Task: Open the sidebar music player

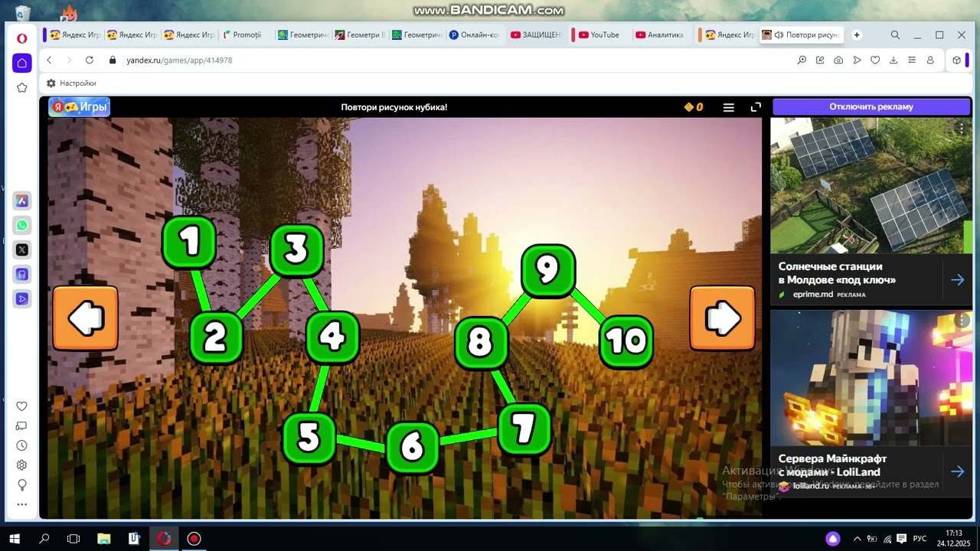Action: [x=22, y=274]
